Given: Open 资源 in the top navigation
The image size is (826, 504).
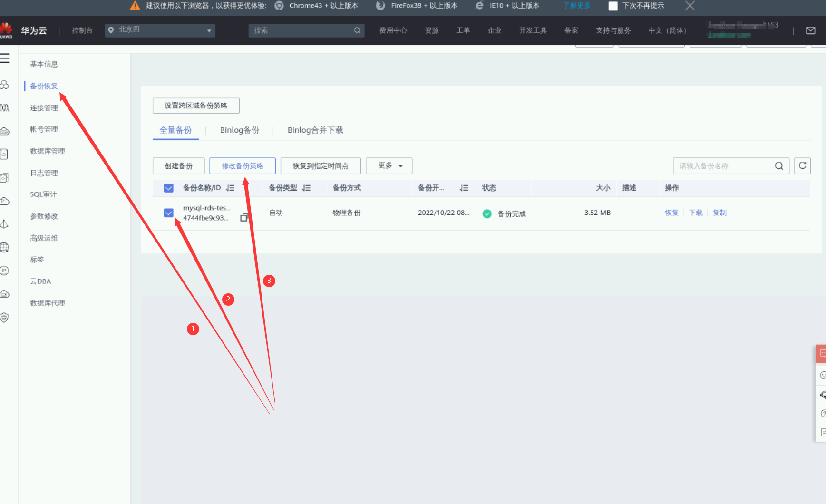Looking at the screenshot, I should tap(432, 30).
